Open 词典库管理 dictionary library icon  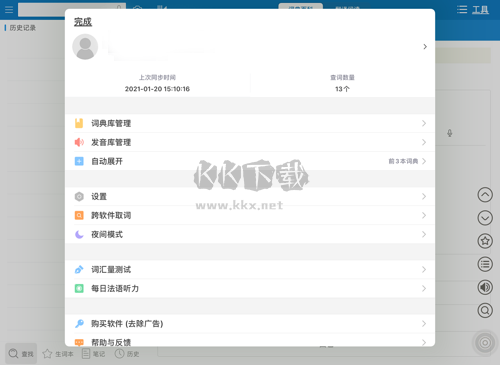79,123
